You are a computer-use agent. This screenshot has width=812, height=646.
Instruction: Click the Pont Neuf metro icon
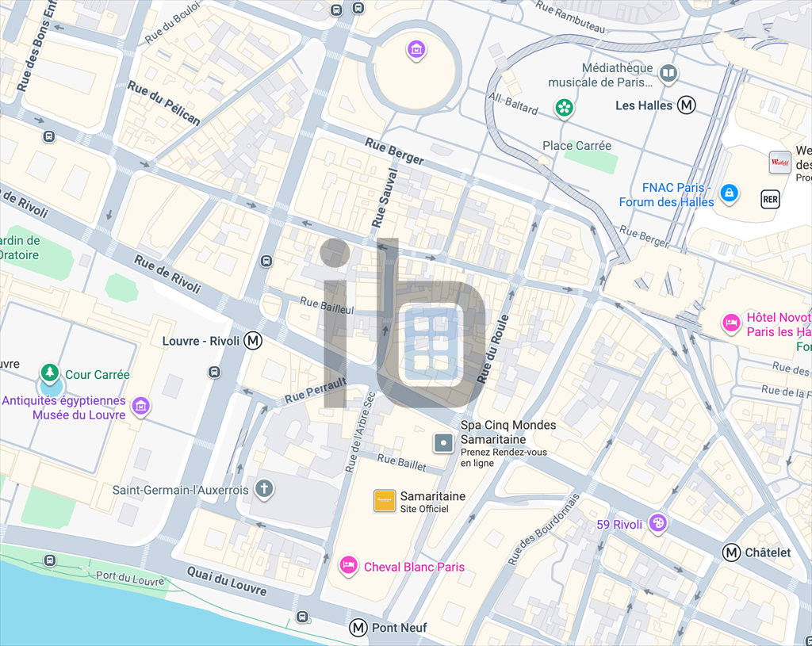[x=358, y=627]
